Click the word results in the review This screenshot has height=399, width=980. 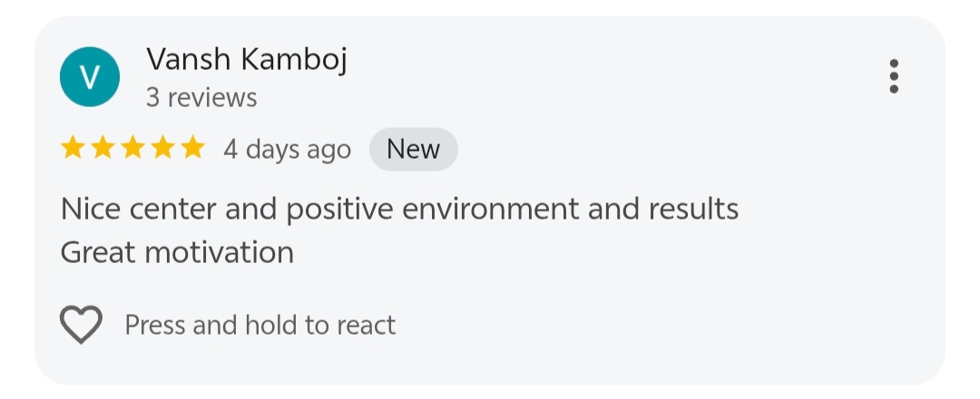[x=693, y=209]
